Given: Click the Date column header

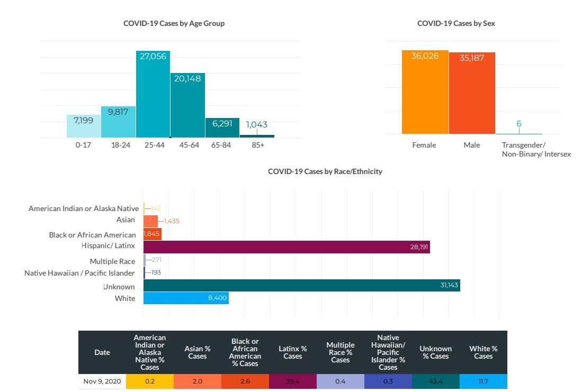Looking at the screenshot, I should 102,352.
